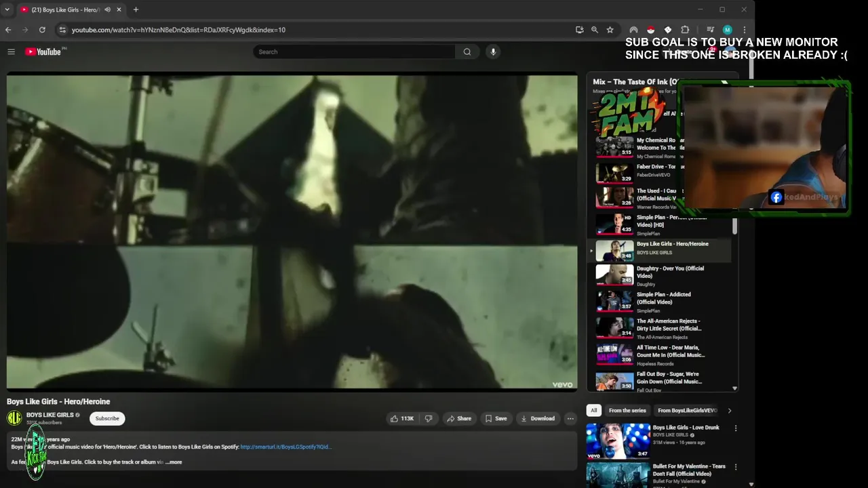Viewport: 868px width, 488px height.
Task: Go to the YouTube home logo
Action: pyautogui.click(x=44, y=52)
